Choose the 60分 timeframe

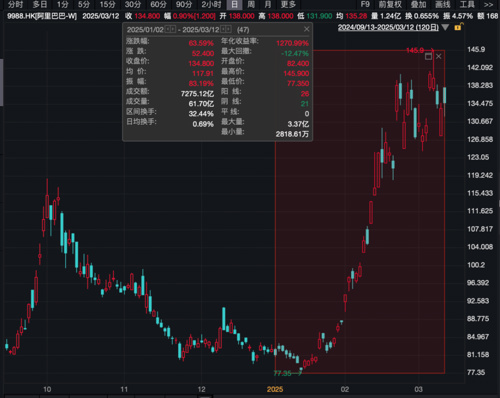158,4
